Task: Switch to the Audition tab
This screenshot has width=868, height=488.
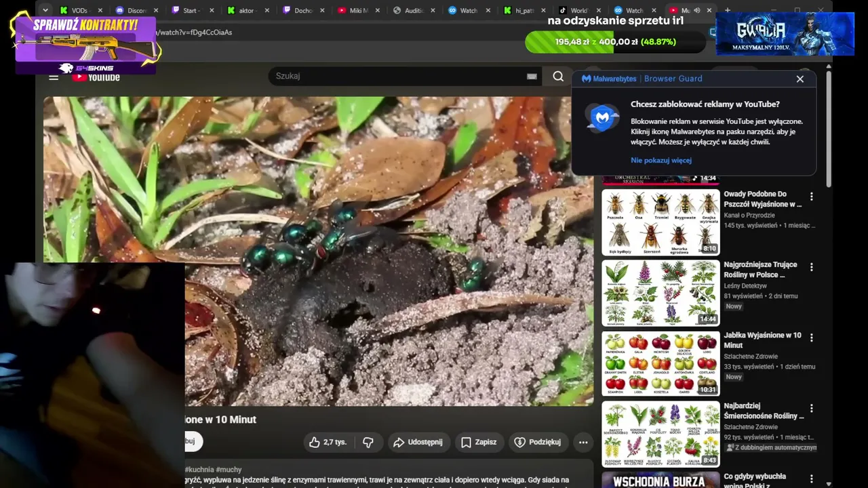Action: [x=413, y=11]
